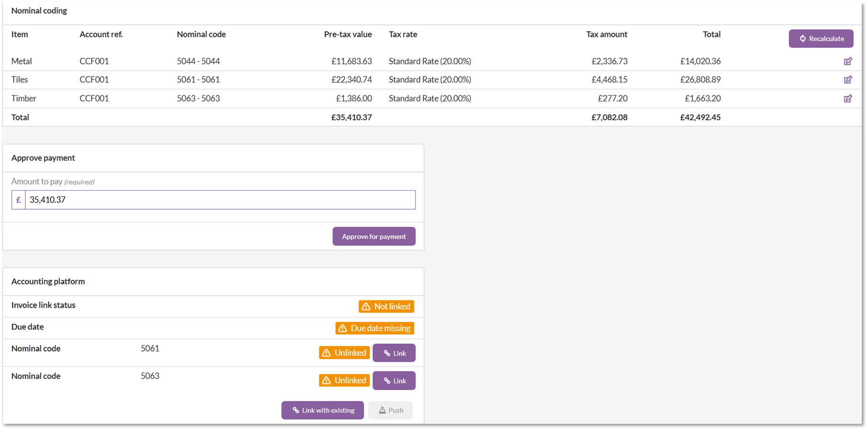The height and width of the screenshot is (430, 868).
Task: Click the pound currency symbol prefix
Action: click(x=19, y=200)
